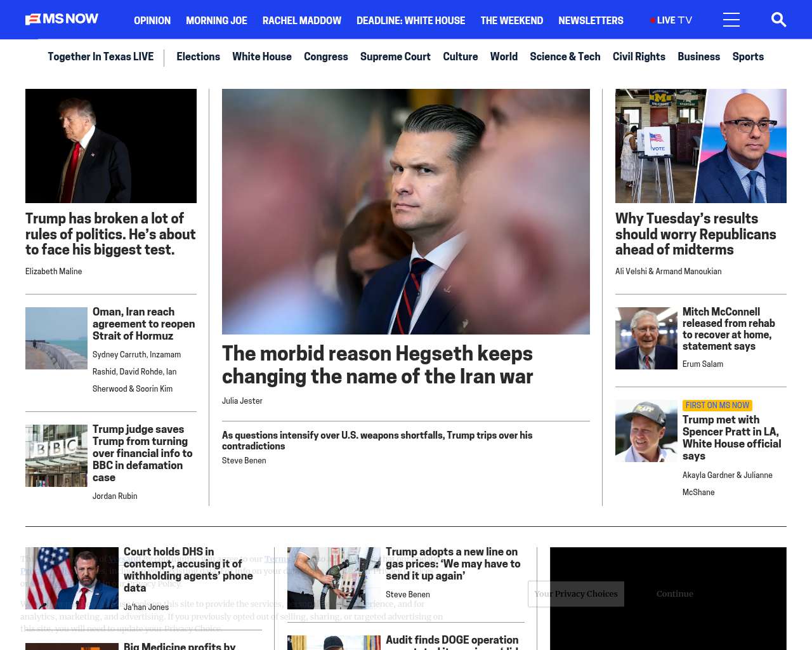Read the Hegseth Iran war headline
The image size is (812, 650).
(377, 365)
